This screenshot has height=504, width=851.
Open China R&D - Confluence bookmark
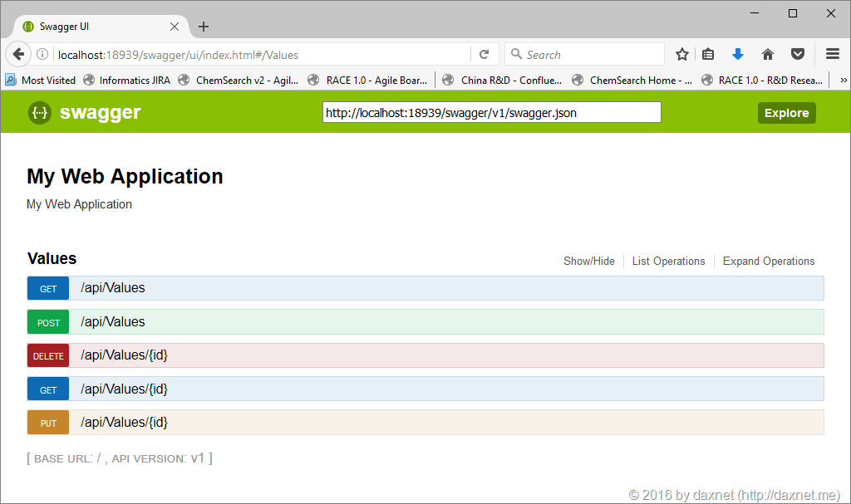coord(503,81)
